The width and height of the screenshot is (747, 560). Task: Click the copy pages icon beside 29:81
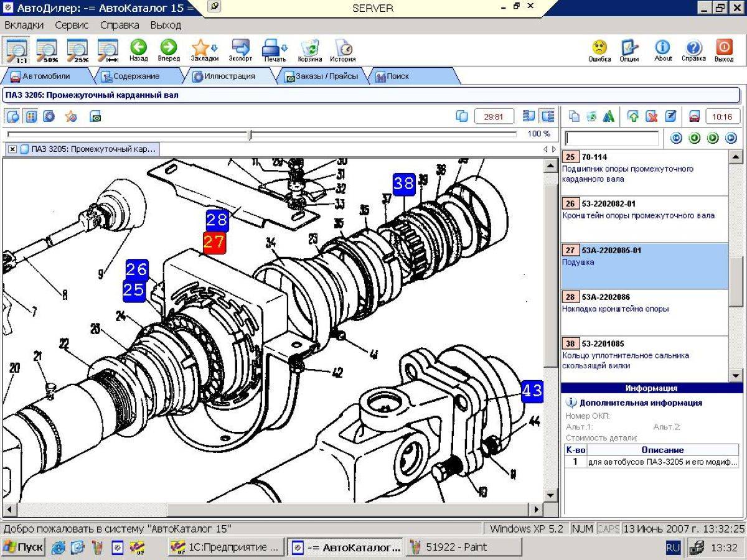(x=462, y=116)
